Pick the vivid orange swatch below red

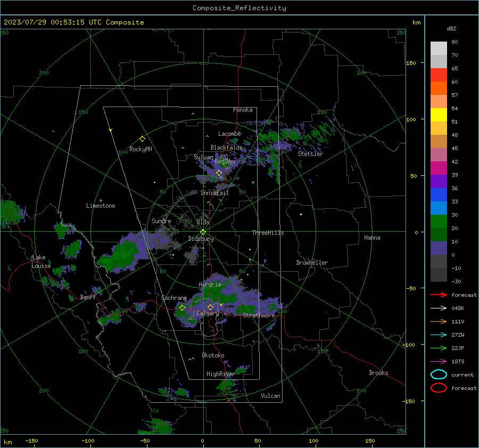pos(439,88)
